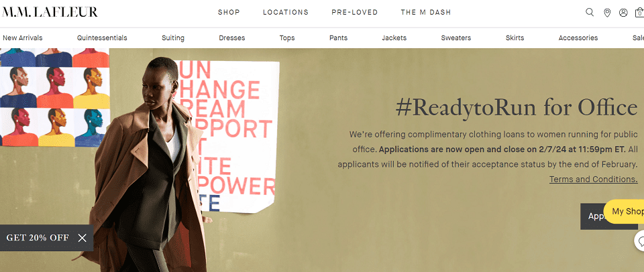
Task: Open the shopping bag icon
Action: (x=639, y=13)
